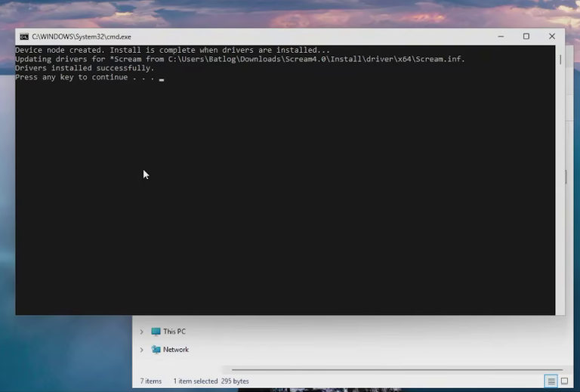
Task: Switch to large icons view layout
Action: pos(564,381)
